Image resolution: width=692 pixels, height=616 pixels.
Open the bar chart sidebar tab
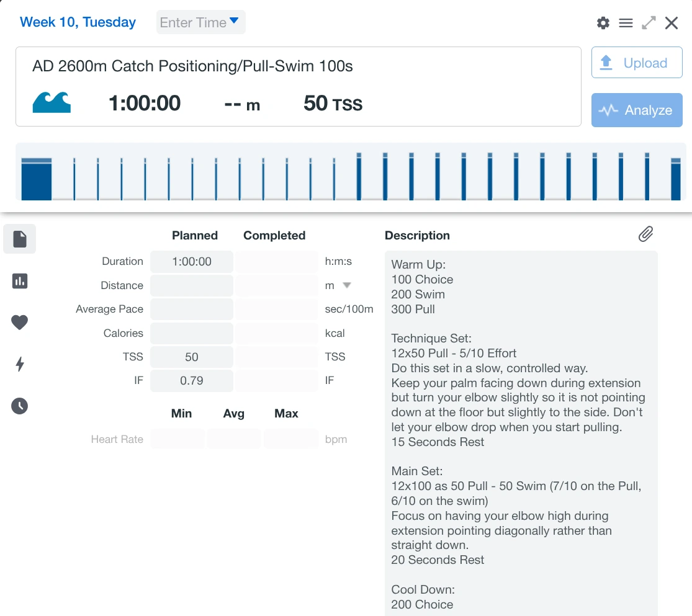click(x=20, y=281)
